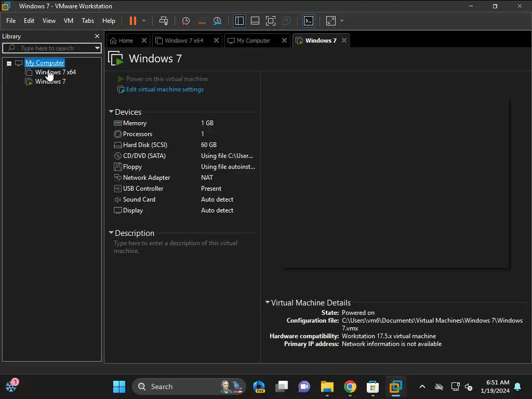Revert to snapshot toolbar icon

tap(202, 21)
